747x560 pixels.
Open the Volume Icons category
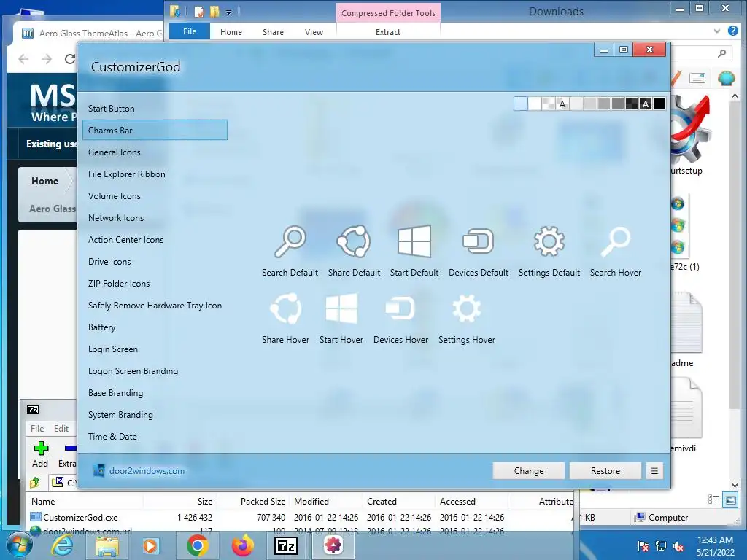coord(155,196)
